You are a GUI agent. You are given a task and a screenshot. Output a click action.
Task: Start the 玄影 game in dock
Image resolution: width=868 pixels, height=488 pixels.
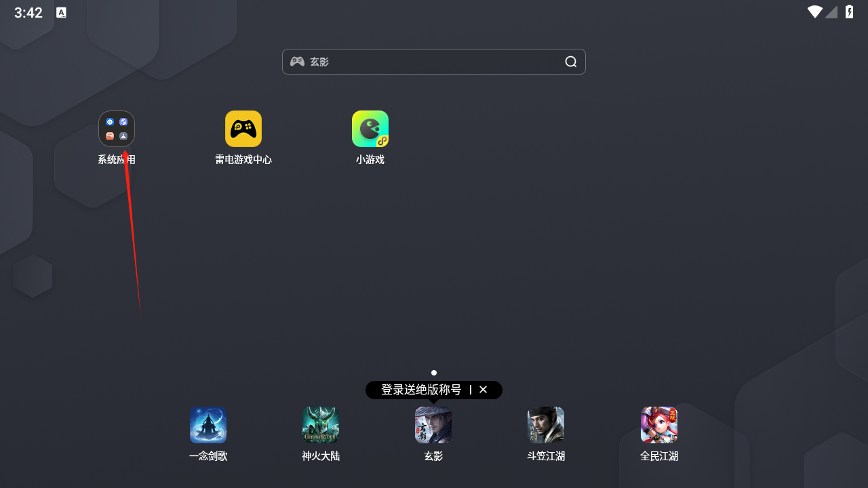(x=433, y=425)
